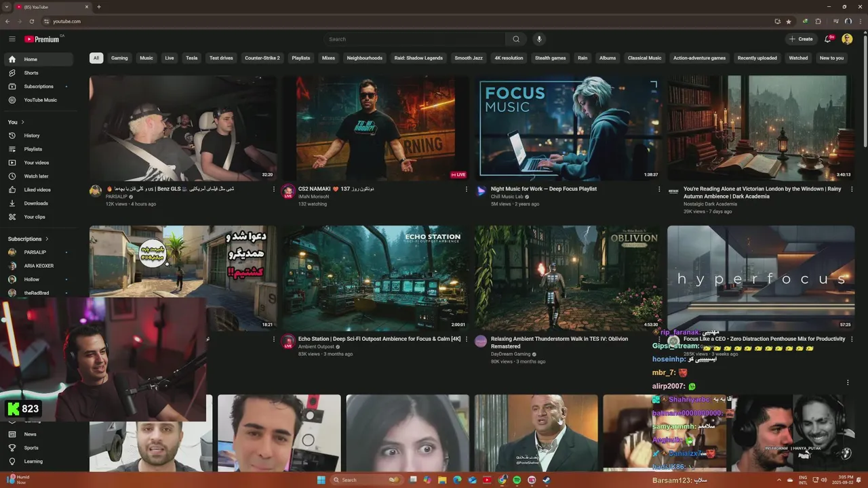Select the Live filter chip
The width and height of the screenshot is (868, 488).
click(170, 58)
